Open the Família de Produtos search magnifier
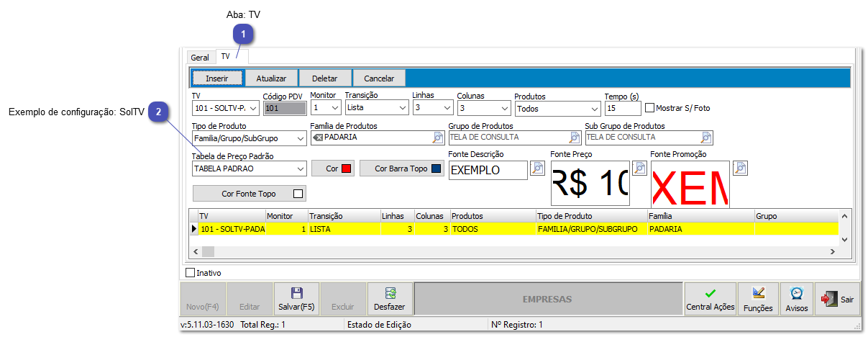Viewport: 868px width, 337px height. pos(438,137)
